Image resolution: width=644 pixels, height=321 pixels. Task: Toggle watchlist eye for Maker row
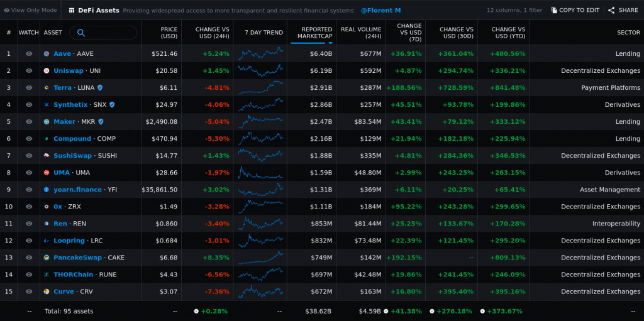(x=29, y=122)
